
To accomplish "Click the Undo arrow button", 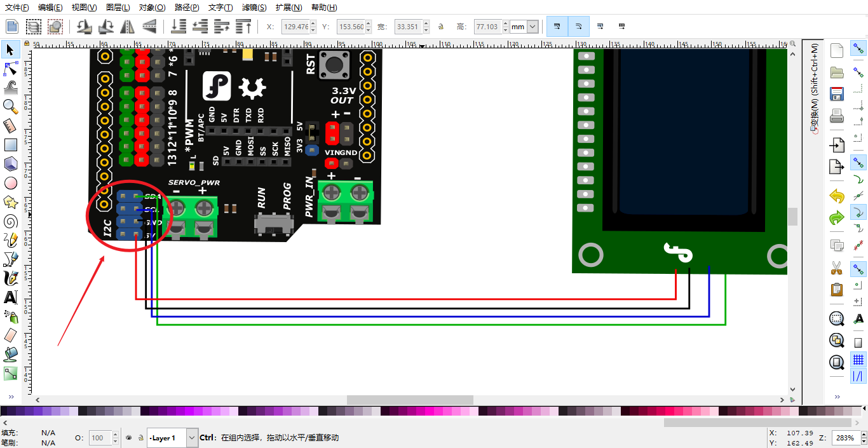I will [837, 196].
